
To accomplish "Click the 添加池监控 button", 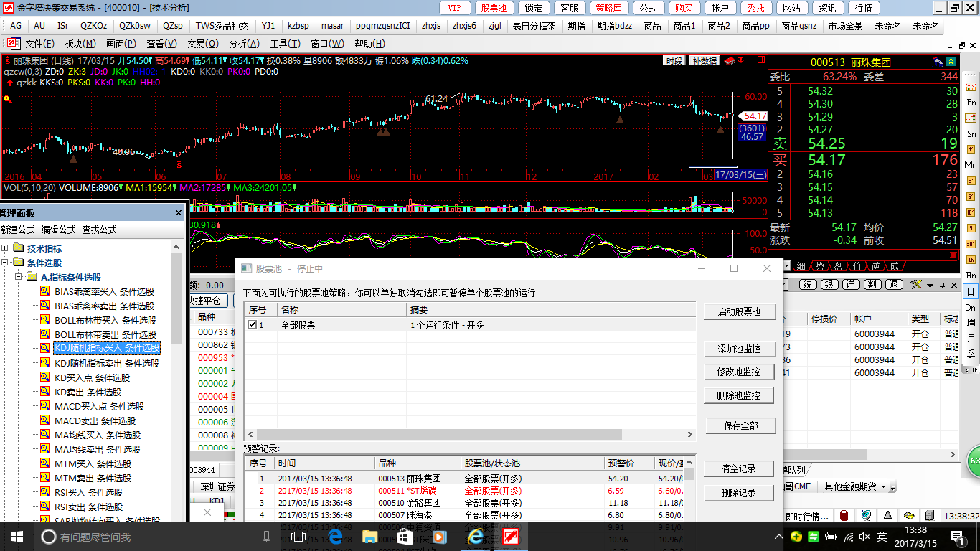I will (739, 349).
